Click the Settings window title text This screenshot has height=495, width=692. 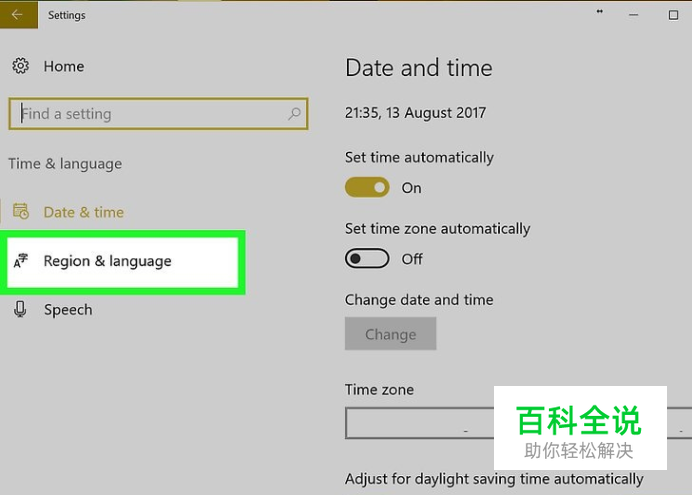click(67, 15)
